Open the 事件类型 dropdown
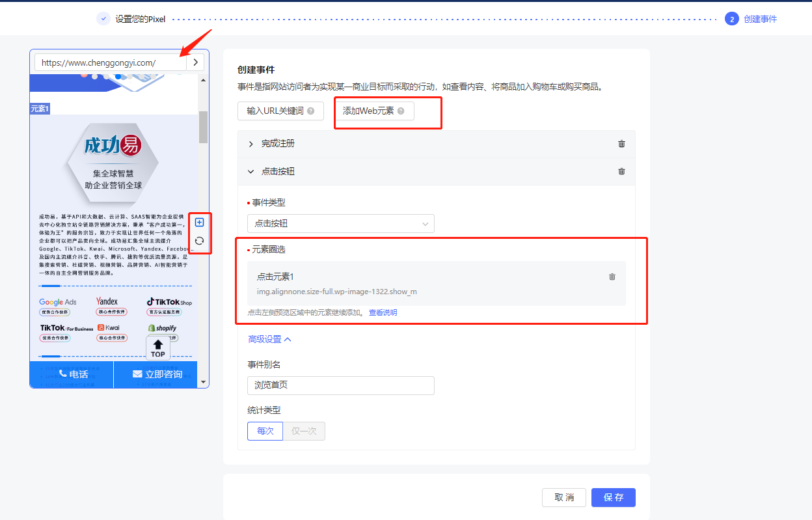 pos(340,223)
